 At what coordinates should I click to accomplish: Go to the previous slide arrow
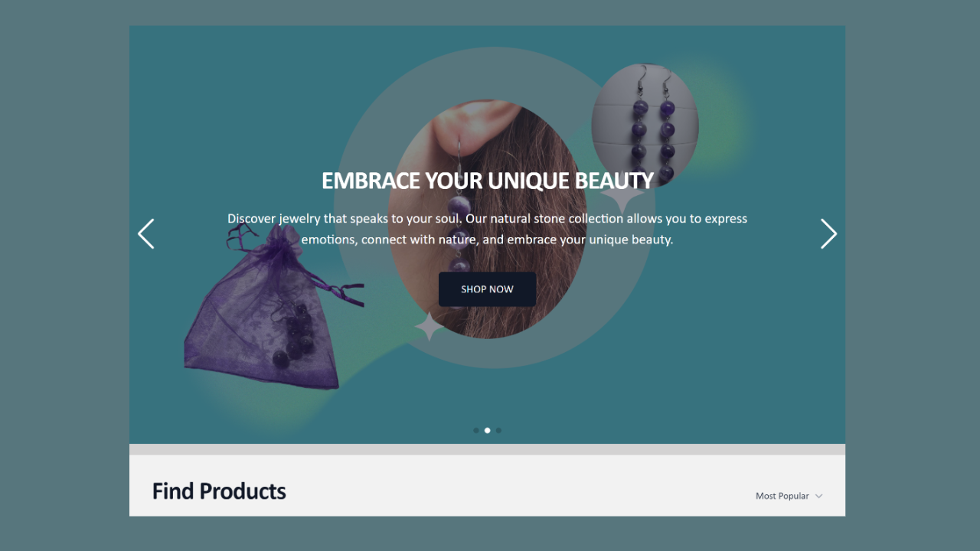(145, 234)
